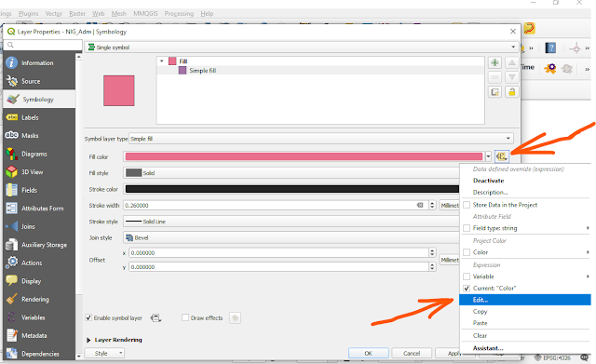Check the Color project color option

(x=467, y=252)
